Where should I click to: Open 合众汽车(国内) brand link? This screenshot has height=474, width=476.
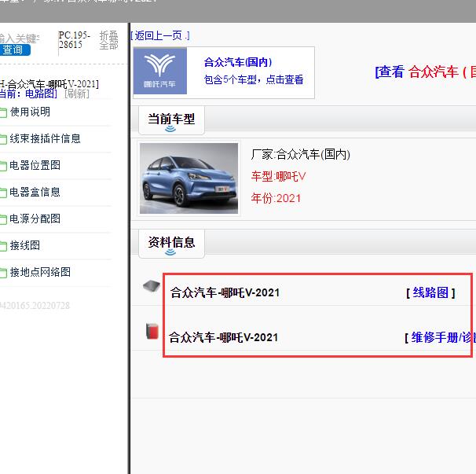(238, 62)
